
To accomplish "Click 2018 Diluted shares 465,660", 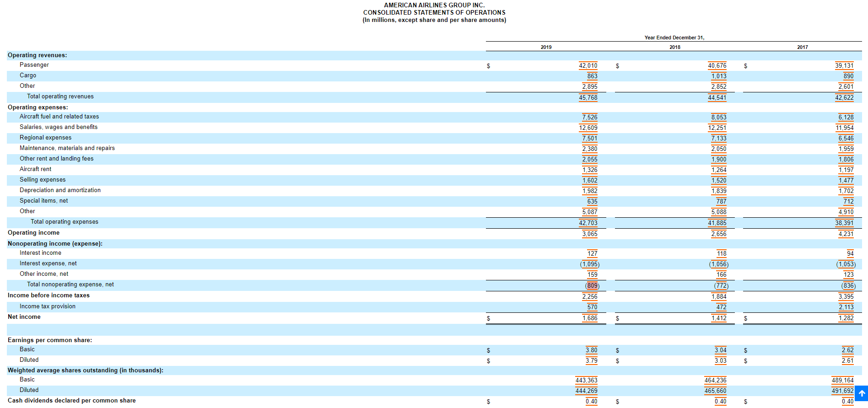I will tap(715, 391).
